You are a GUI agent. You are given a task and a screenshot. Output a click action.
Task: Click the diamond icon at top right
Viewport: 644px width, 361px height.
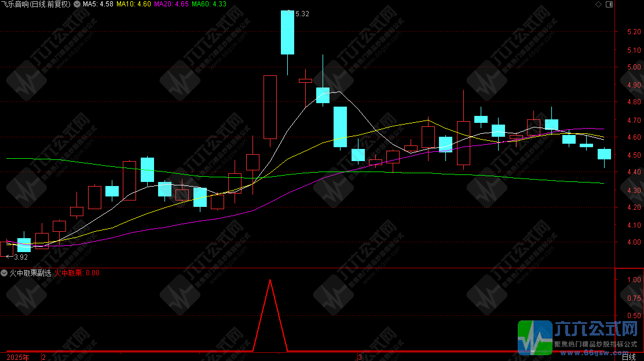(x=598, y=4)
